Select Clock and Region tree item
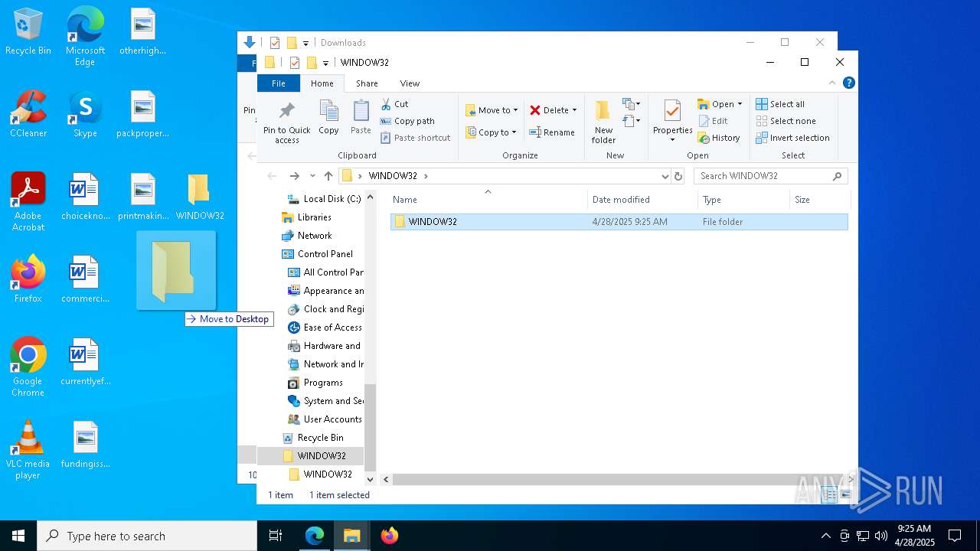This screenshot has width=980, height=551. (325, 309)
